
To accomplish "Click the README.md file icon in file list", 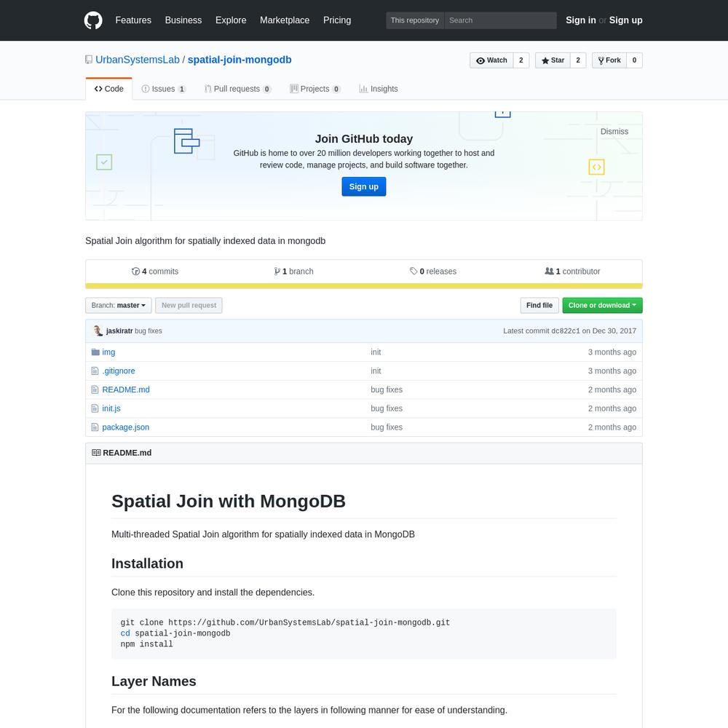I will pos(95,389).
